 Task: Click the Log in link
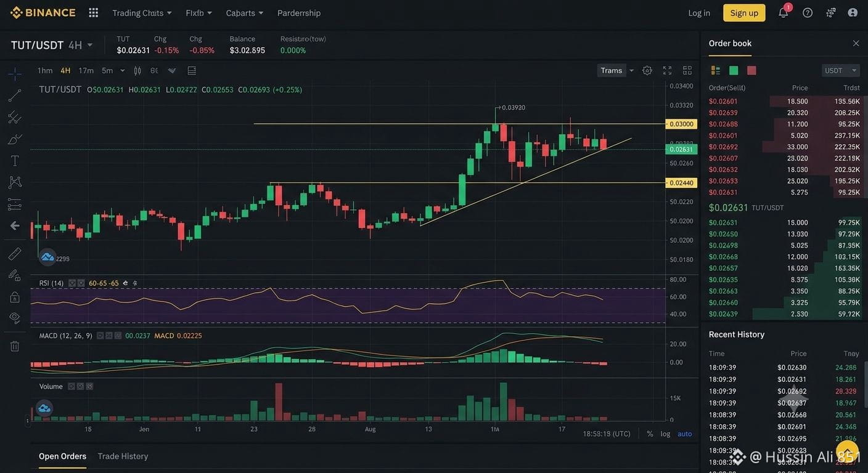click(x=699, y=12)
